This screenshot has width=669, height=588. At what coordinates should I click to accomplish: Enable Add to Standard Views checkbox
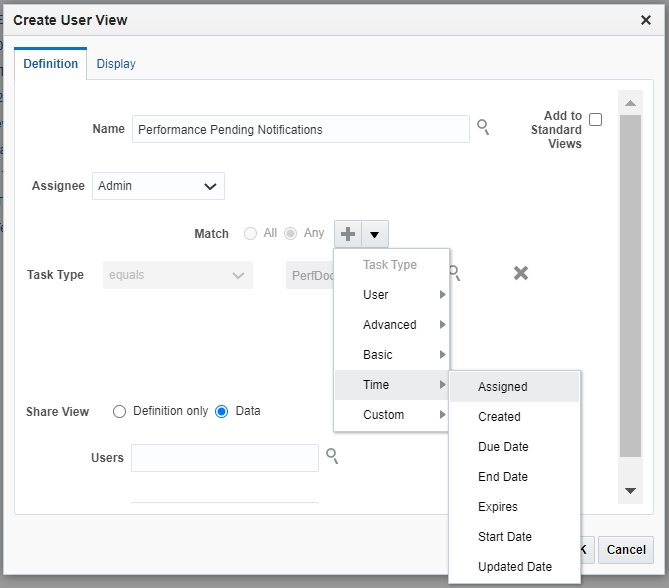pos(595,119)
